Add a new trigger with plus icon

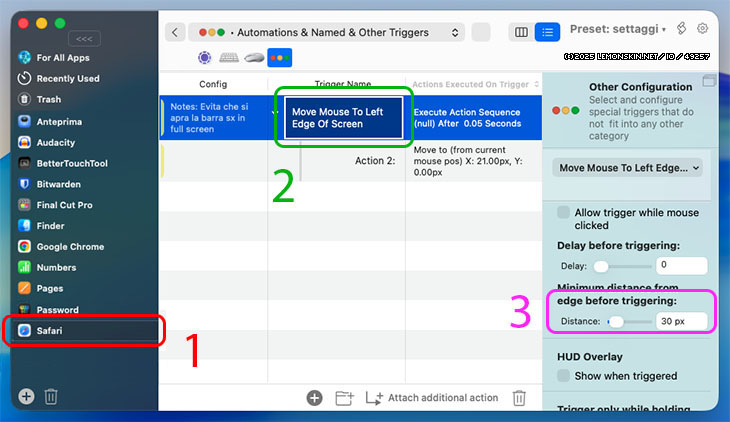click(314, 397)
